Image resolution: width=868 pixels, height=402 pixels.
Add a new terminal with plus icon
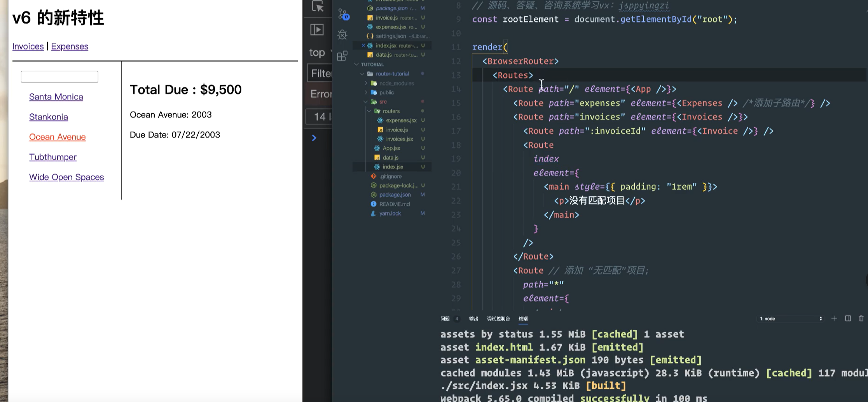[834, 318]
